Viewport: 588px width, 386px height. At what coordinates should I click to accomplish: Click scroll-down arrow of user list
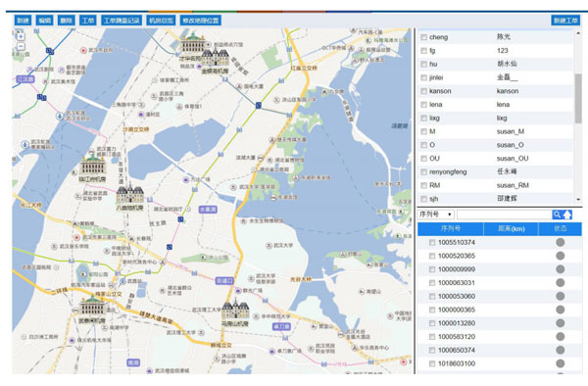pos(578,200)
